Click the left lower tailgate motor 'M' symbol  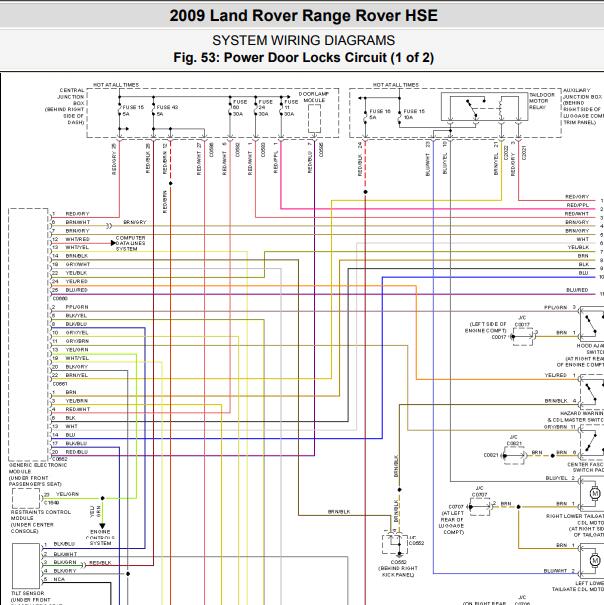pyautogui.click(x=594, y=560)
